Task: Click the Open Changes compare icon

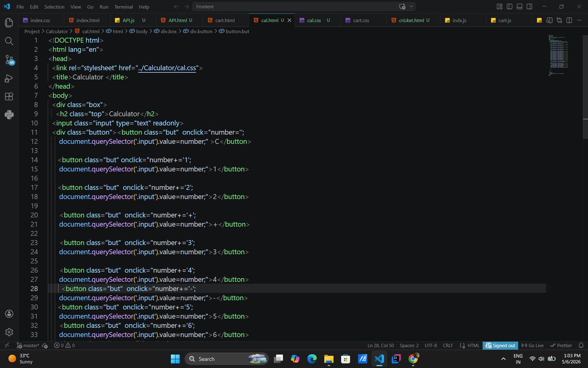Action: (559, 21)
